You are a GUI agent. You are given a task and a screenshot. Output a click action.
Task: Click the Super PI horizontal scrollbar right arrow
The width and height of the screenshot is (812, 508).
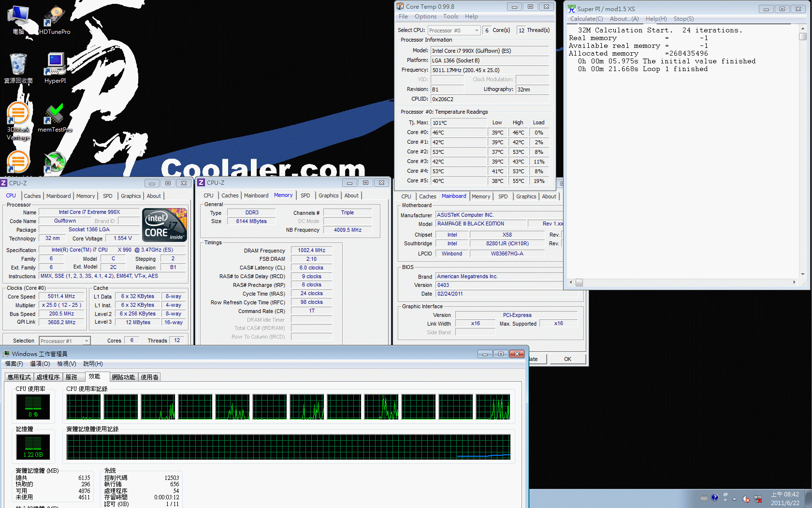click(794, 282)
